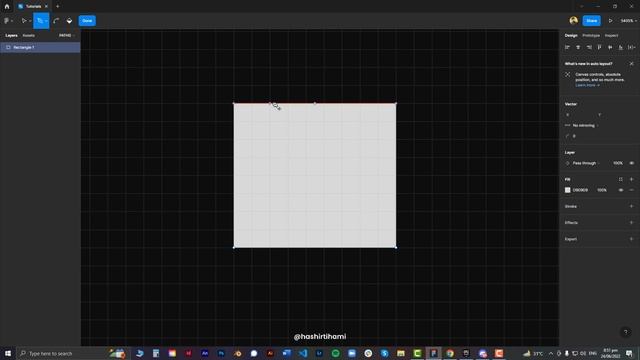Image resolution: width=640 pixels, height=360 pixels.
Task: Dismiss the auto layout notice
Action: point(631,64)
